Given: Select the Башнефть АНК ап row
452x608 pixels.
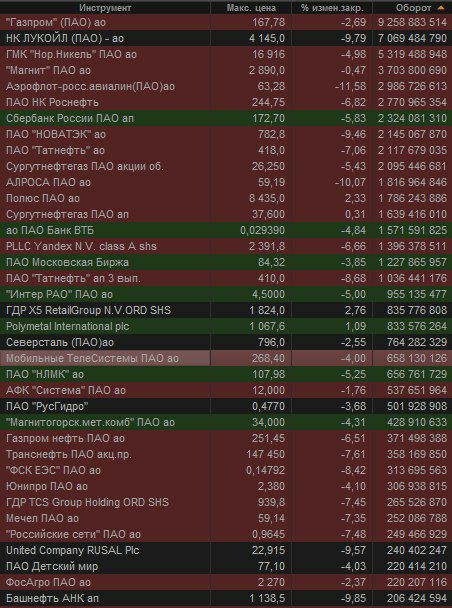Looking at the screenshot, I should pos(226,598).
